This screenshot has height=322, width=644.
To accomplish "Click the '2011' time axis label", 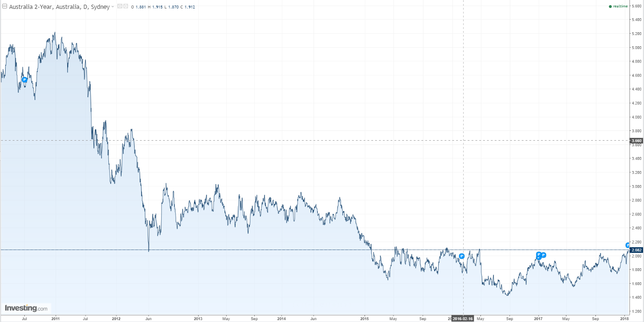I will 56,319.
